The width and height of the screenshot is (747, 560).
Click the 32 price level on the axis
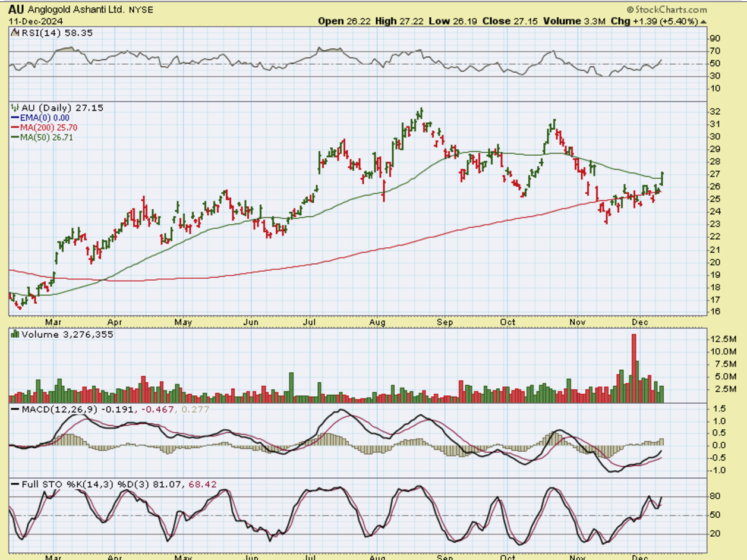(715, 112)
